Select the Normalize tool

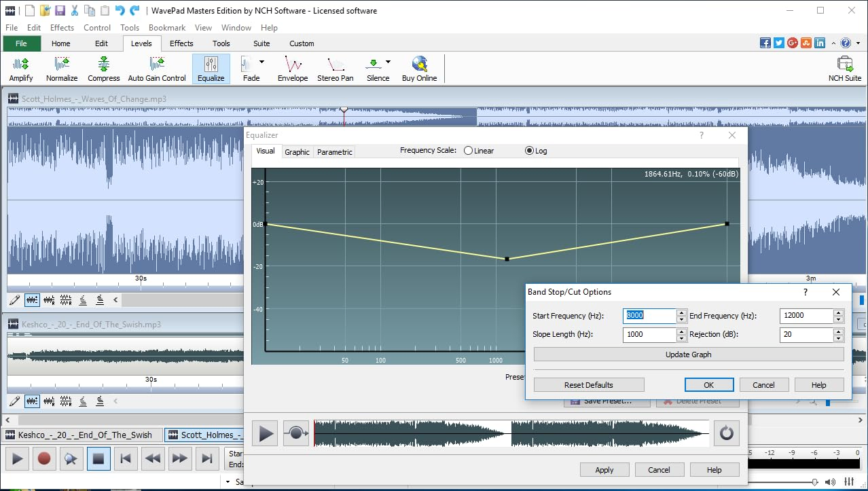62,68
